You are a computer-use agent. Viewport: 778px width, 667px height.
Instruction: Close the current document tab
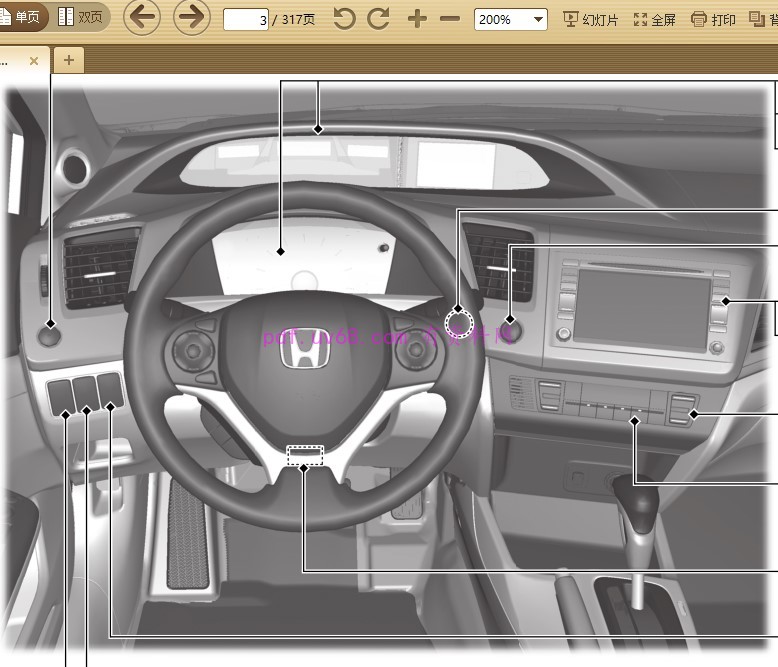click(x=34, y=60)
